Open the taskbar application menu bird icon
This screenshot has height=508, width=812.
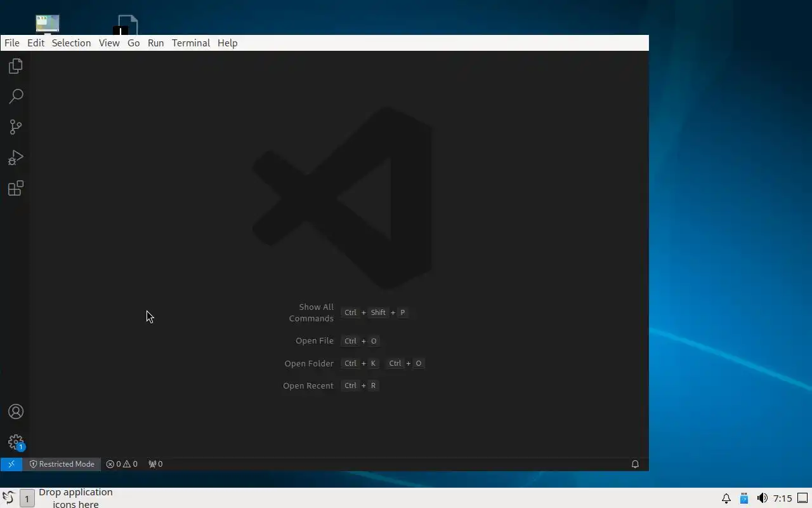point(8,498)
